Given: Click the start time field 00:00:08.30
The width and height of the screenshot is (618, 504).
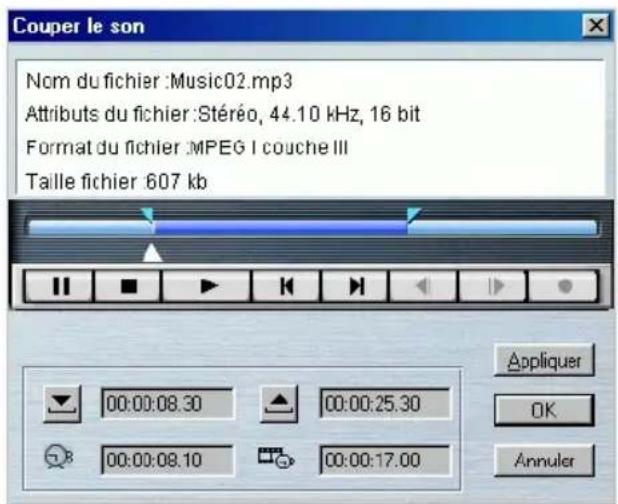Looking at the screenshot, I should [x=168, y=404].
